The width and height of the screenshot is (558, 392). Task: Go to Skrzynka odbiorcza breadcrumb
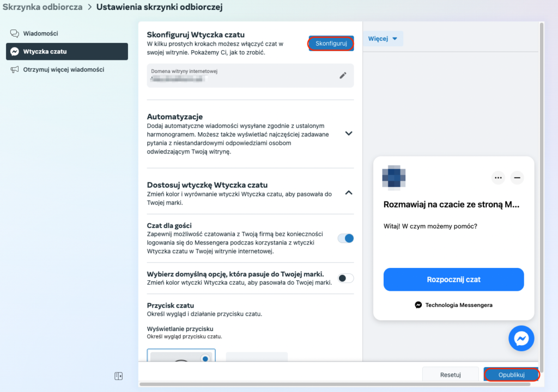click(43, 7)
